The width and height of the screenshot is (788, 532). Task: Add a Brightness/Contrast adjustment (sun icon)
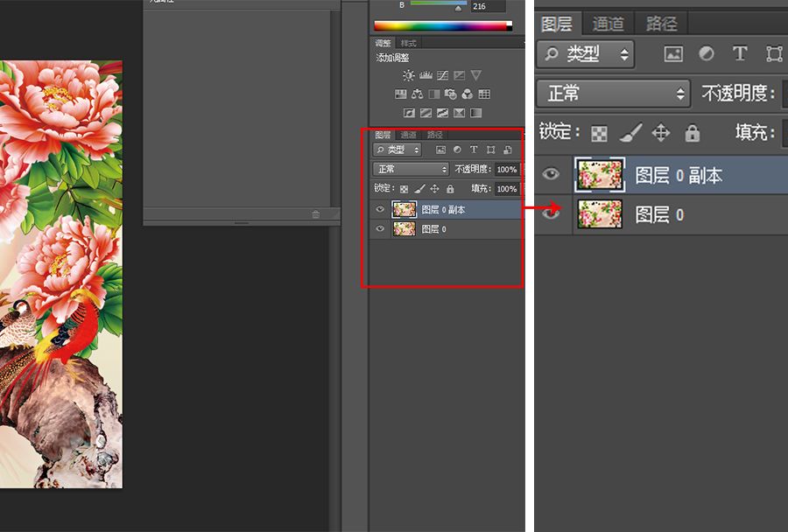[x=408, y=75]
